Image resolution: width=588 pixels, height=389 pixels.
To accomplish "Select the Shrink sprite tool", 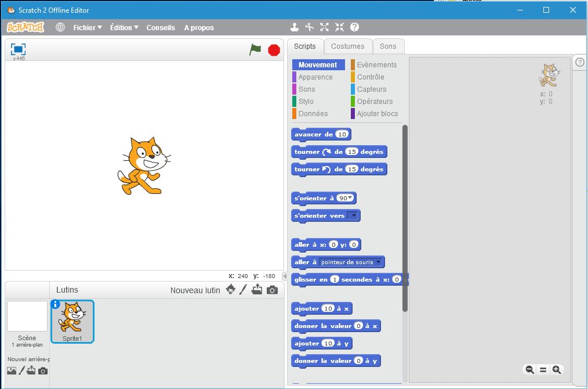I will [339, 27].
